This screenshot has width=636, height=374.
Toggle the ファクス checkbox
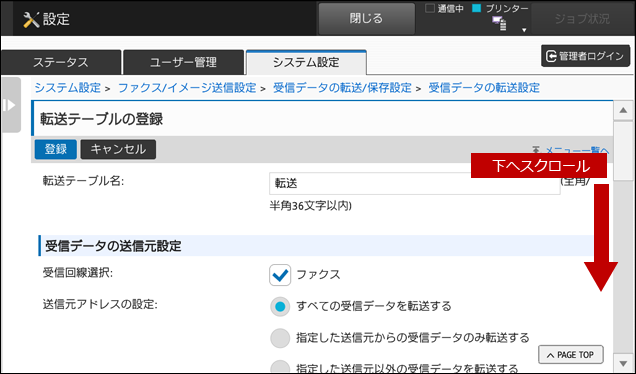pyautogui.click(x=280, y=275)
